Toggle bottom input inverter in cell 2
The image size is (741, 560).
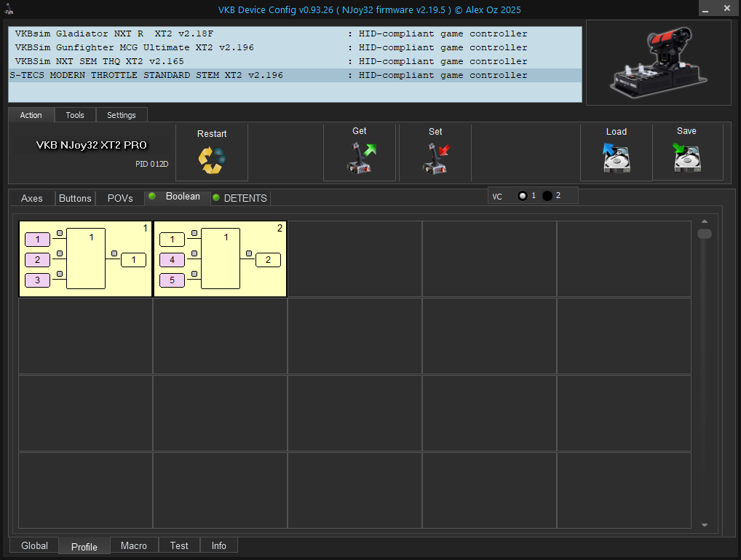pyautogui.click(x=194, y=274)
